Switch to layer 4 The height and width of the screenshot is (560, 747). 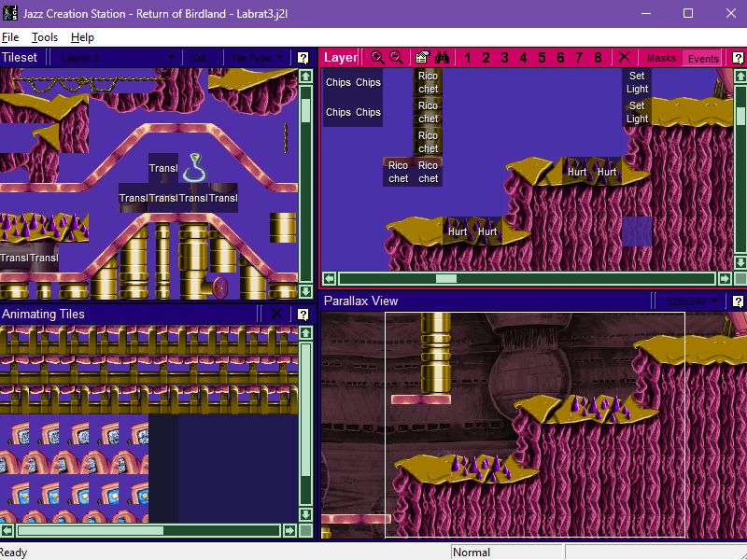pos(523,58)
